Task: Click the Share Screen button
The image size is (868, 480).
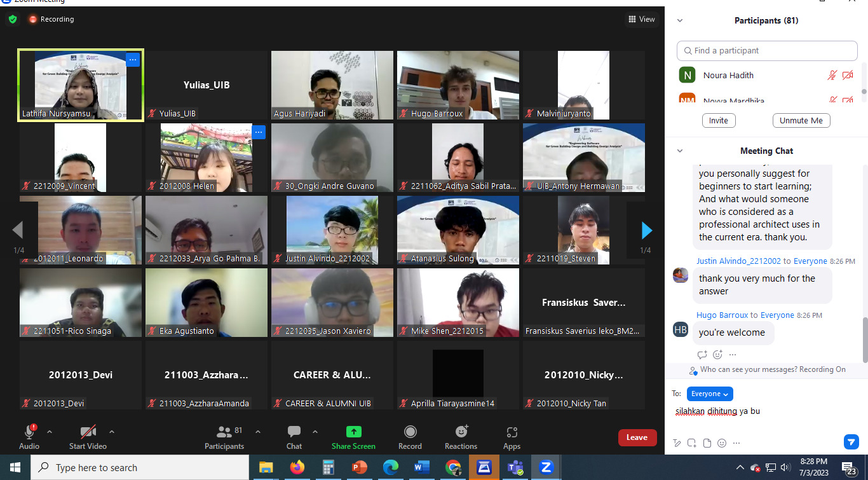Action: tap(353, 437)
